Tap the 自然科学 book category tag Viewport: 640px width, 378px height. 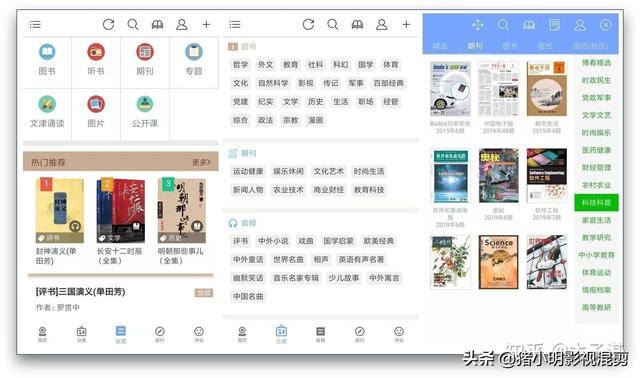[273, 83]
